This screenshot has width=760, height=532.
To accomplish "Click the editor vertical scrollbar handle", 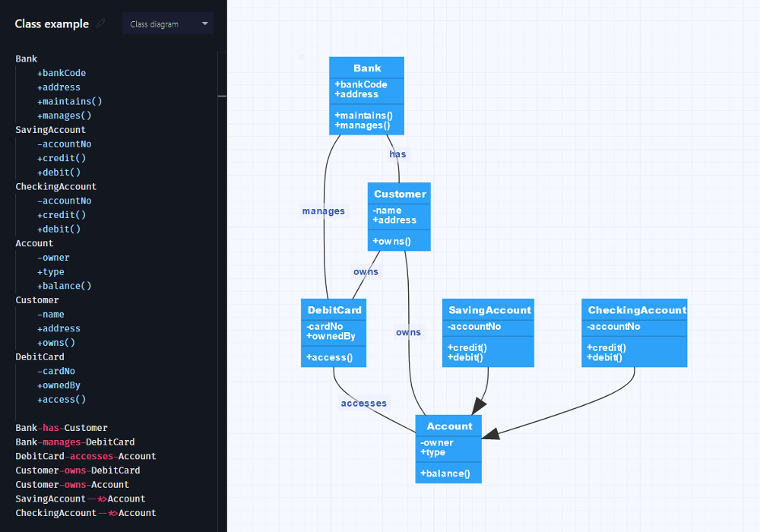I will tap(222, 96).
